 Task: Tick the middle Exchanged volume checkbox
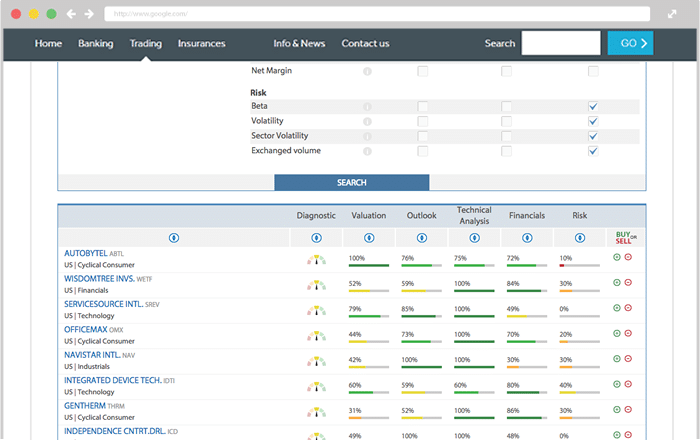click(x=506, y=151)
